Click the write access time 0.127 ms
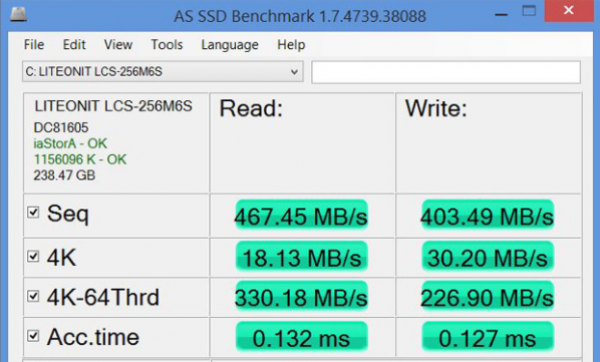This screenshot has width=600, height=362. point(488,337)
